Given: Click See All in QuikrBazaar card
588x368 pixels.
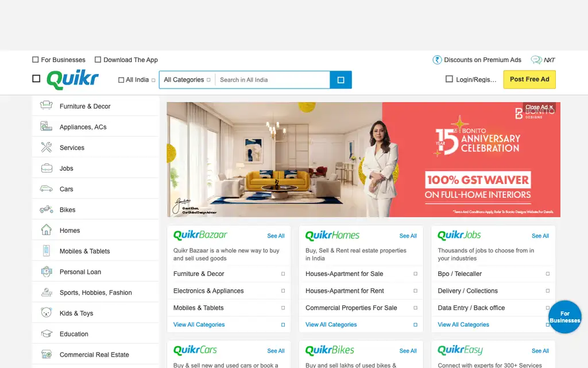Looking at the screenshot, I should (276, 236).
